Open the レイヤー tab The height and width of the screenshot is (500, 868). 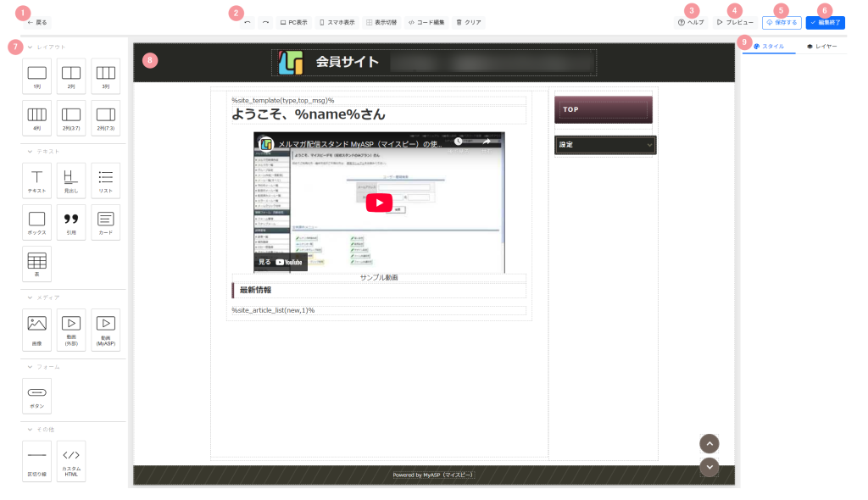[821, 47]
